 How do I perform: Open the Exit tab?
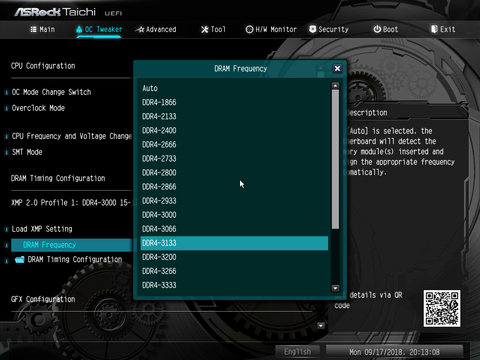point(443,29)
